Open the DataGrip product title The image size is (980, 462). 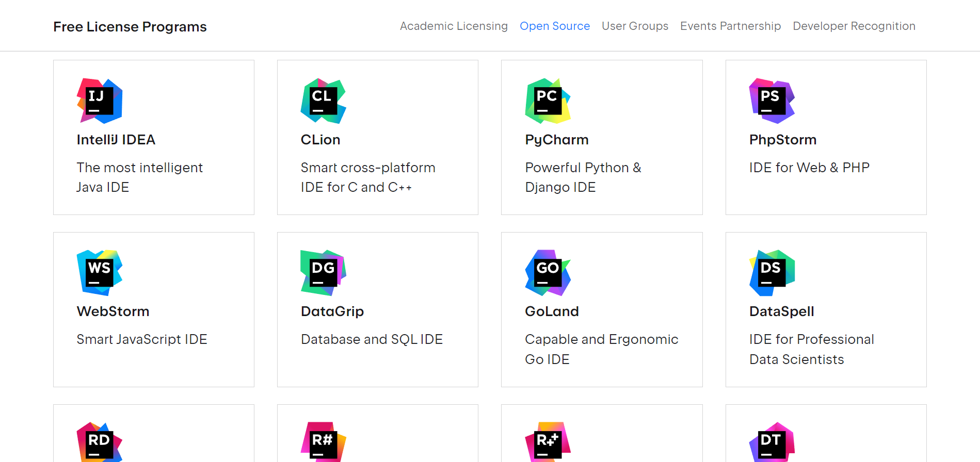coord(332,311)
